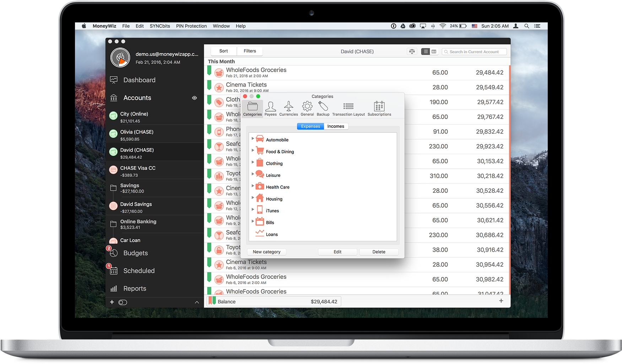Open the Edit menu
The image size is (622, 364).
pos(140,26)
